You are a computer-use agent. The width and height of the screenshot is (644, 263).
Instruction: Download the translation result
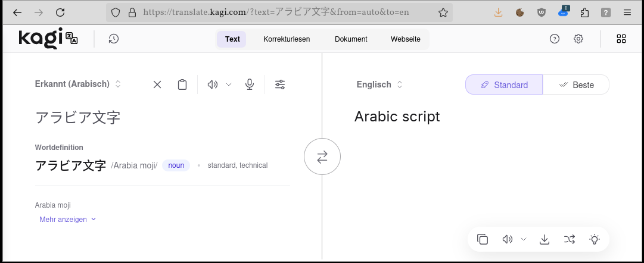544,239
